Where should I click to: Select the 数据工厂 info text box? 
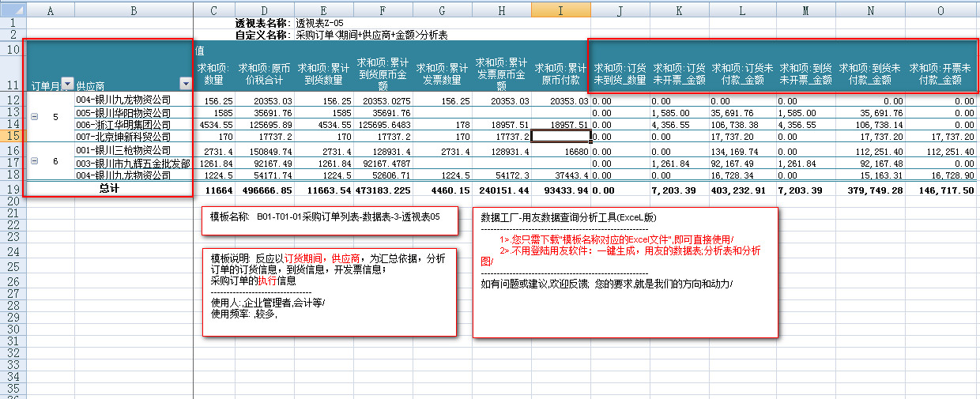click(625, 272)
